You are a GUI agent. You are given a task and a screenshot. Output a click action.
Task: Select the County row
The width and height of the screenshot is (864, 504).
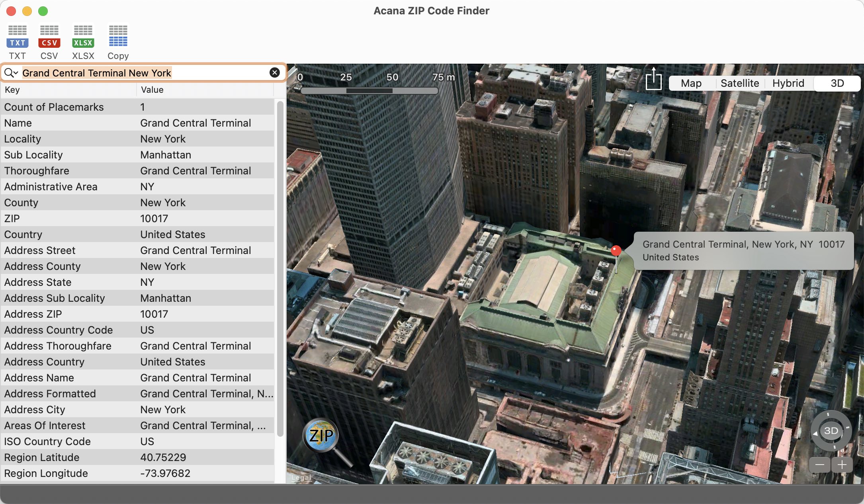[x=137, y=203]
